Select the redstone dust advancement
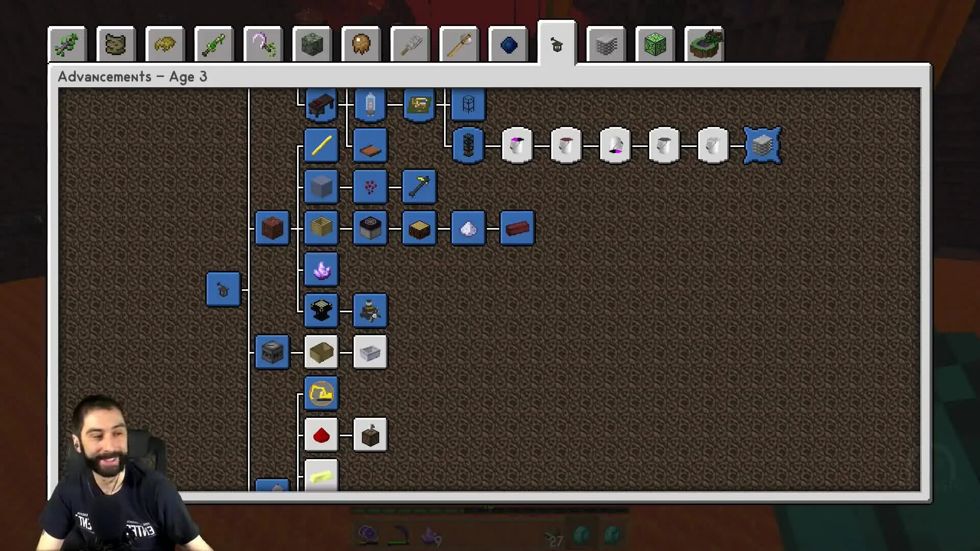This screenshot has height=551, width=980. click(321, 435)
